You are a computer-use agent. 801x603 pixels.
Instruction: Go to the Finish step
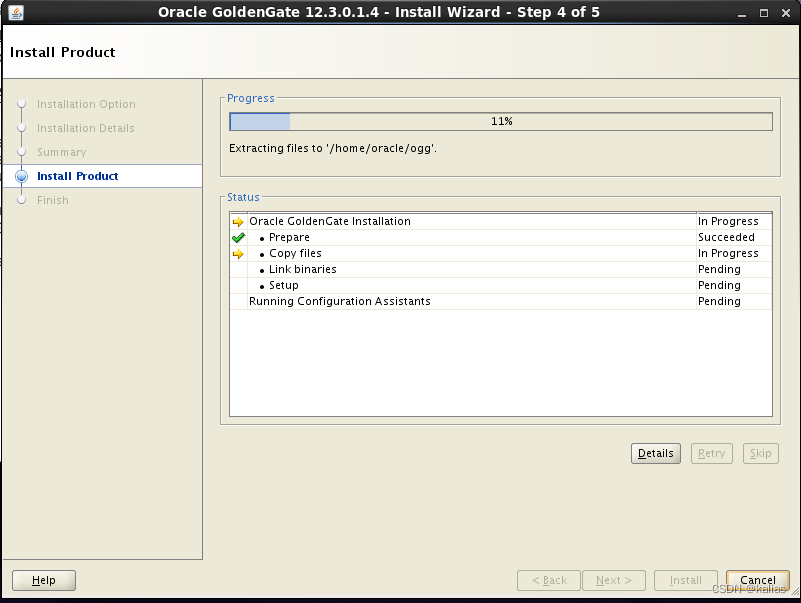click(x=53, y=200)
